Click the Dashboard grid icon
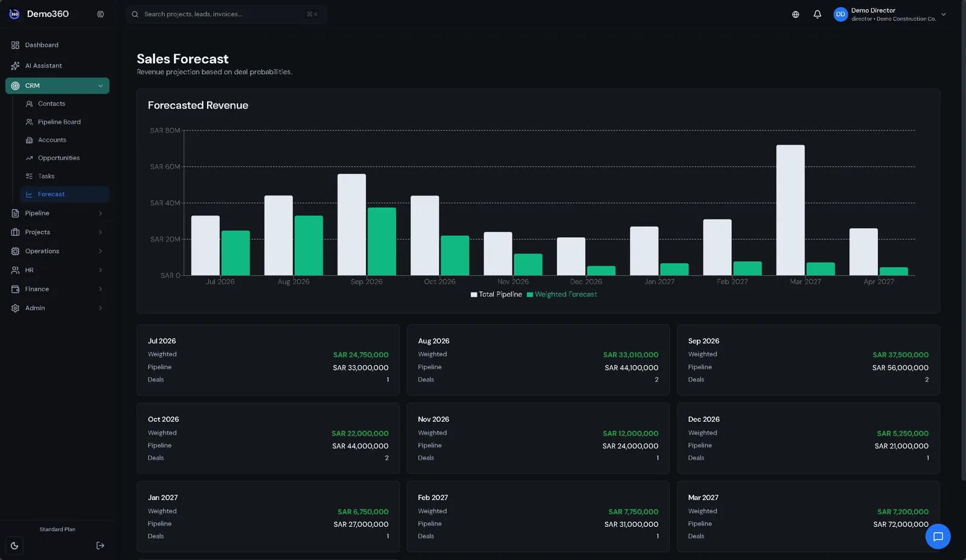966x560 pixels. point(15,45)
